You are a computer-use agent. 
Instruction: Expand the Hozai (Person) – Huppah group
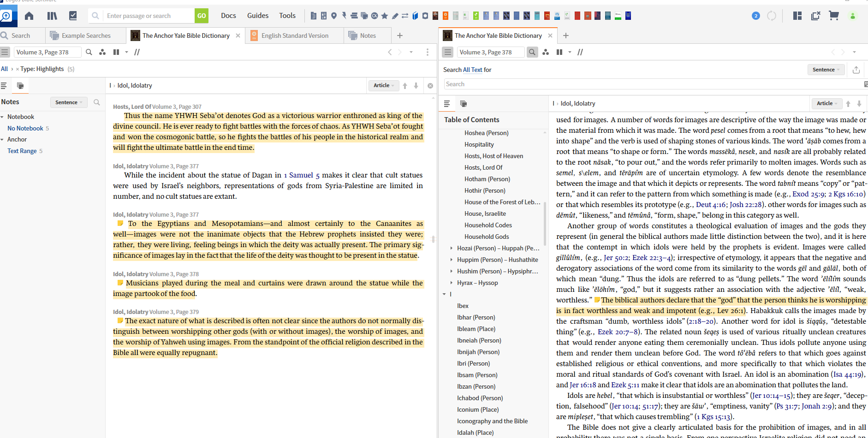(452, 248)
